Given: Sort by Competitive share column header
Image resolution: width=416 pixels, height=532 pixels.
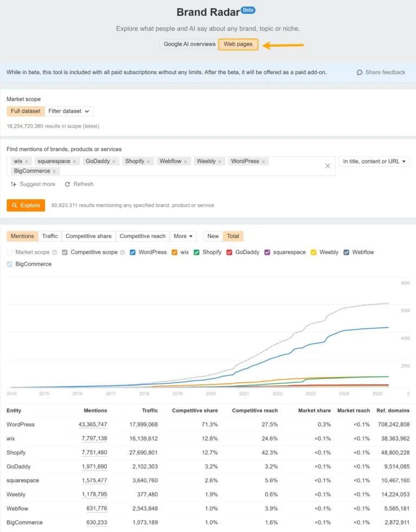Looking at the screenshot, I should click(x=195, y=411).
